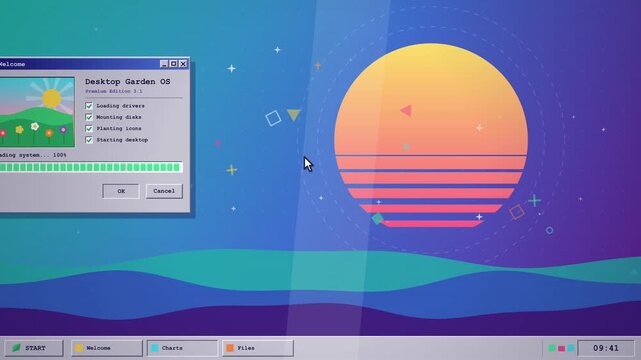This screenshot has width=641, height=360.
Task: Confirm the Welcome dialog with OK
Action: (121, 191)
